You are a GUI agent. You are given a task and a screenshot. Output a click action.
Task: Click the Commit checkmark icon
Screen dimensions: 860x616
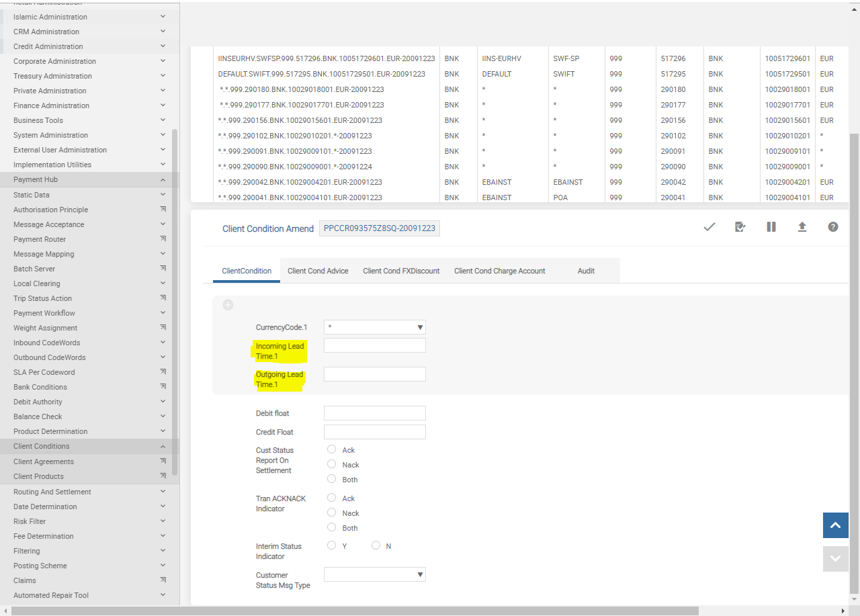click(709, 227)
